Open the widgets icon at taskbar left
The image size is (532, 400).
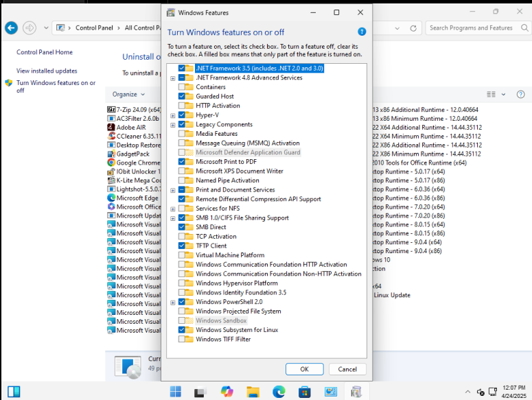coord(14,392)
